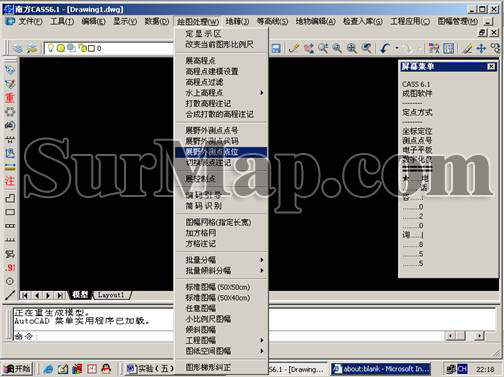Click the pencil-and-triangle icon in left toolbar
This screenshot has width=504, height=377.
pyautogui.click(x=10, y=84)
